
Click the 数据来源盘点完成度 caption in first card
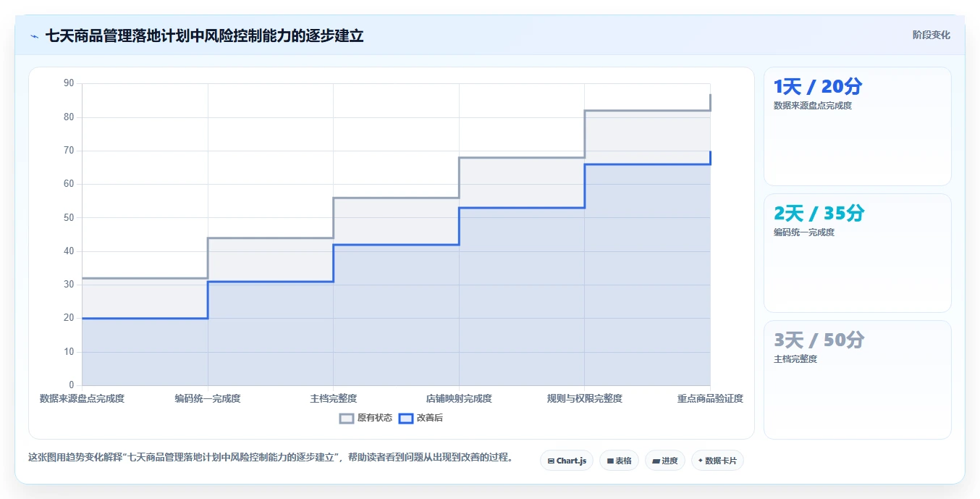pyautogui.click(x=813, y=106)
